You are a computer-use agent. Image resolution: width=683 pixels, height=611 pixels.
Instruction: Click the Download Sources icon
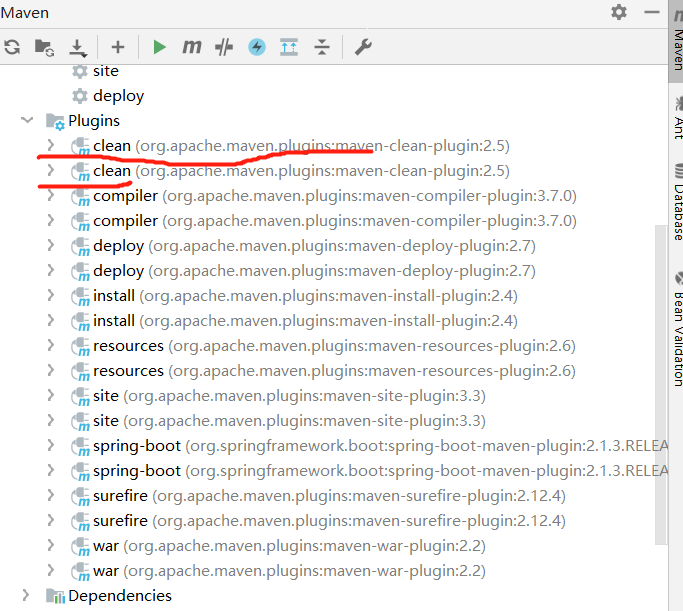[x=78, y=47]
